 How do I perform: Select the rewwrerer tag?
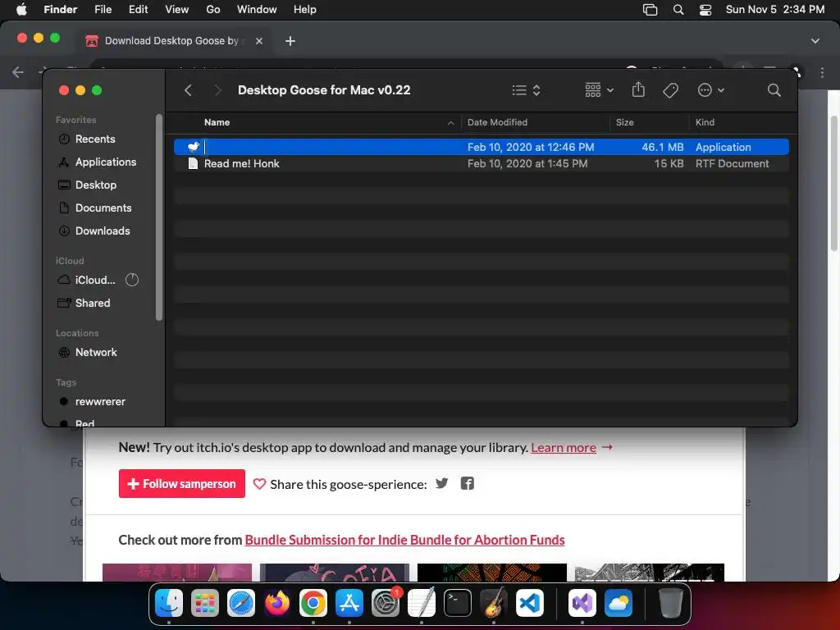99,401
